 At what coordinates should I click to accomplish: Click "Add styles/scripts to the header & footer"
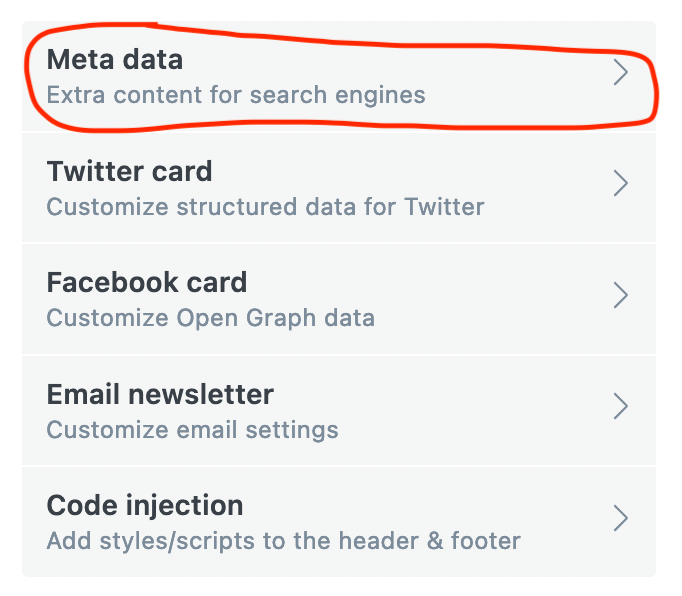(x=284, y=541)
